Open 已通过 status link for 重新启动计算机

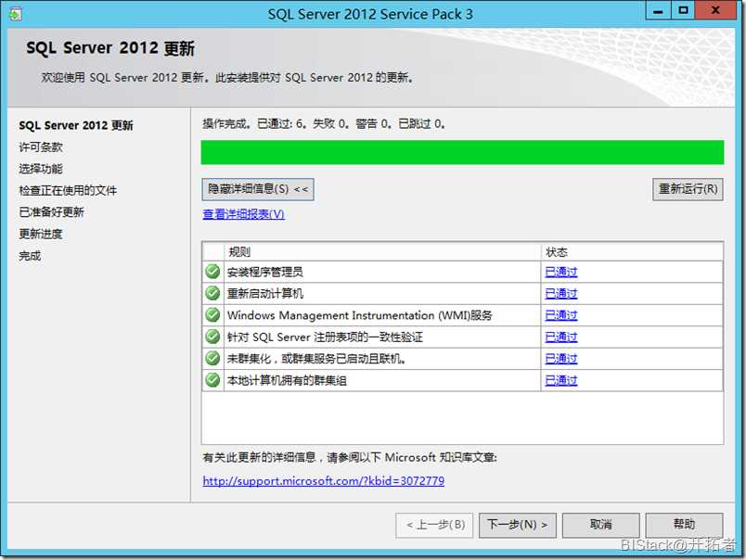pos(561,293)
